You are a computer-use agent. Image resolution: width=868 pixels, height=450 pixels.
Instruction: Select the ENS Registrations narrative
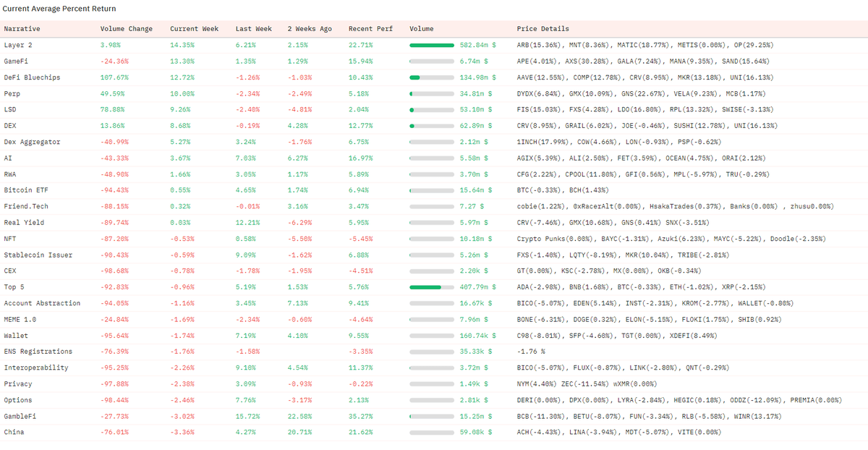tap(38, 352)
